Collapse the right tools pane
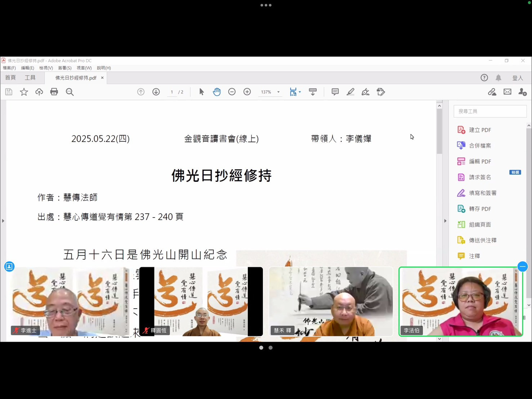 coord(445,221)
